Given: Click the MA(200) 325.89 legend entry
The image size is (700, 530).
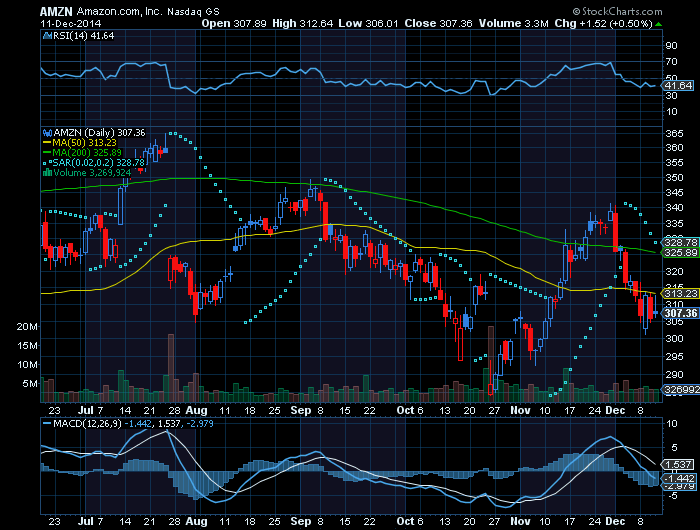Looking at the screenshot, I should [82, 153].
